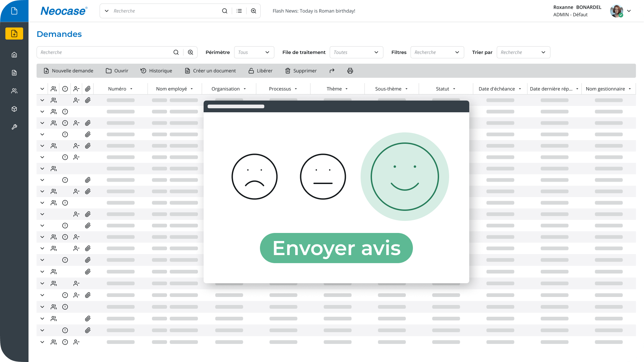
Task: Click the print icon in toolbar
Action: tap(350, 71)
